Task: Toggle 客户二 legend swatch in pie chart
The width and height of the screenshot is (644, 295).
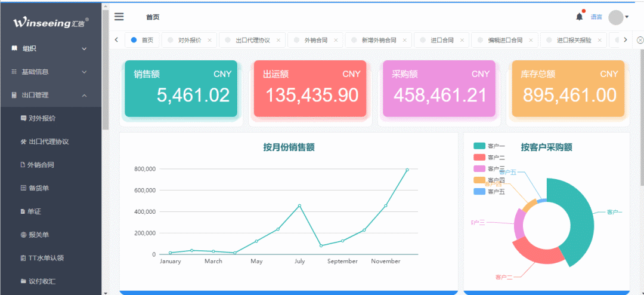Action: (479, 157)
